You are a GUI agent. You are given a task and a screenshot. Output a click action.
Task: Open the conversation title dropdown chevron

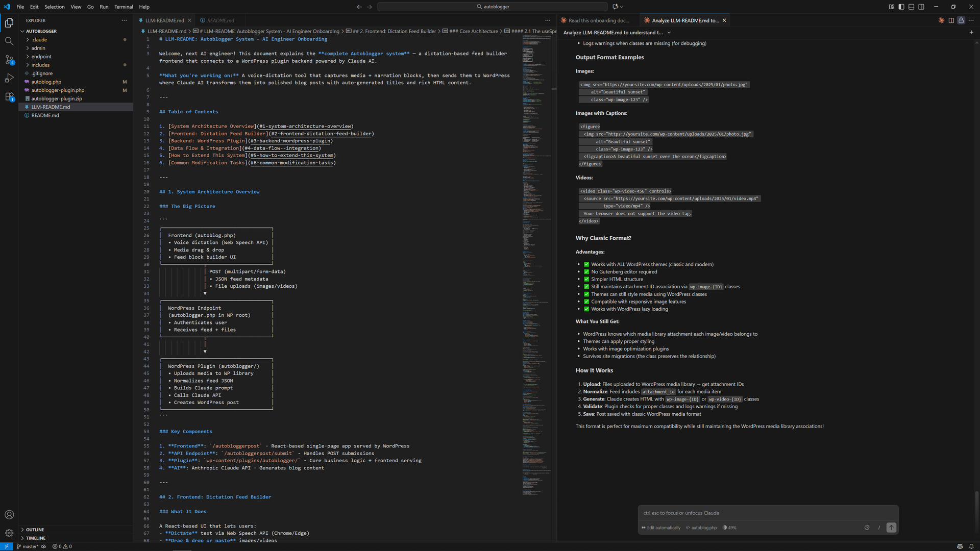669,32
